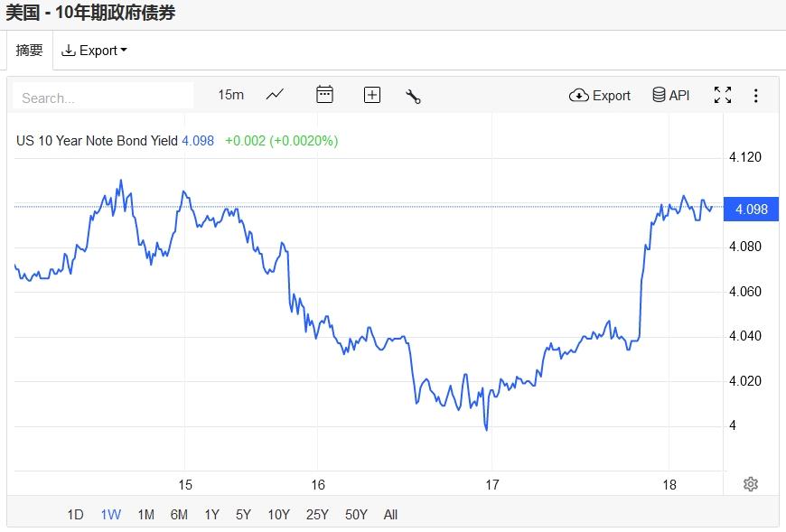
Task: Select the 1M time range
Action: tap(145, 515)
